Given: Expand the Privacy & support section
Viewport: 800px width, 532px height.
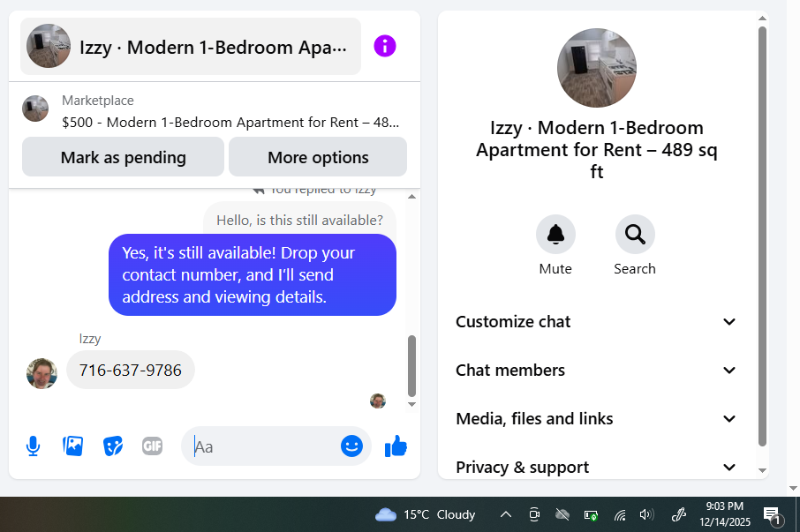Looking at the screenshot, I should coord(596,468).
